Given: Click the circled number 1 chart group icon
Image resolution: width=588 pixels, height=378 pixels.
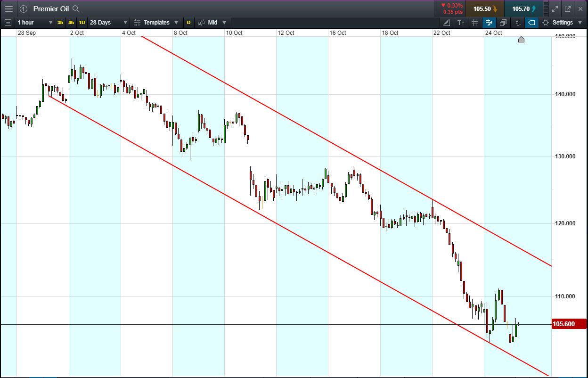Looking at the screenshot, I should [x=24, y=8].
